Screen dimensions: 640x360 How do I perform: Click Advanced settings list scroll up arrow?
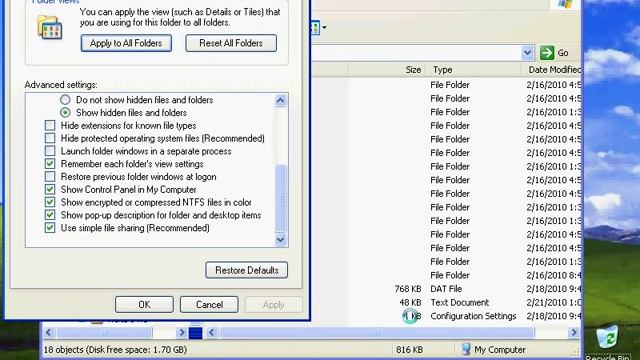pos(280,100)
